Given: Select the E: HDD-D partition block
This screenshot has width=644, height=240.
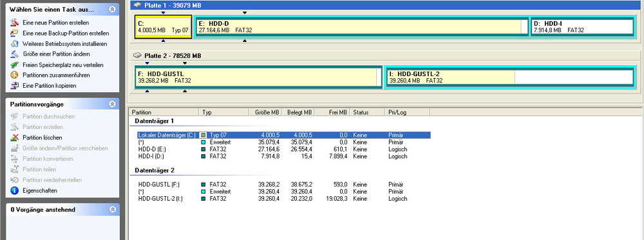Looking at the screenshot, I should 361,26.
